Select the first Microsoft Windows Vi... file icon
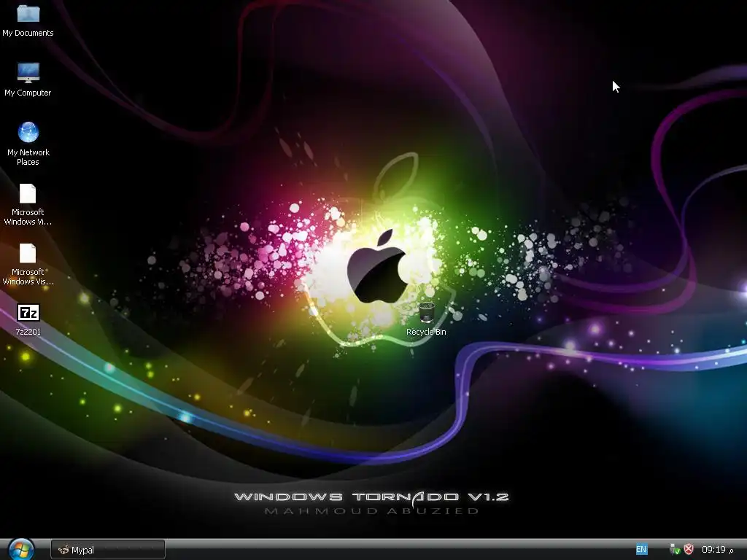Screen dimensions: 747x560 28,194
